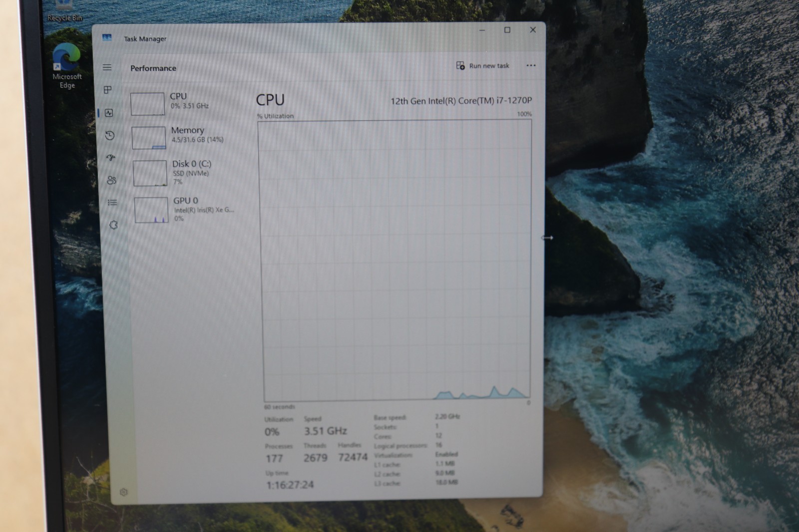The image size is (799, 532).
Task: Minimize the Task Manager window
Action: click(x=482, y=30)
